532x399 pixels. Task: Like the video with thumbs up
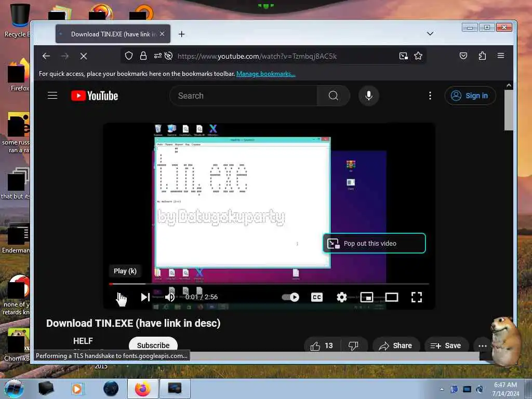[322, 345]
